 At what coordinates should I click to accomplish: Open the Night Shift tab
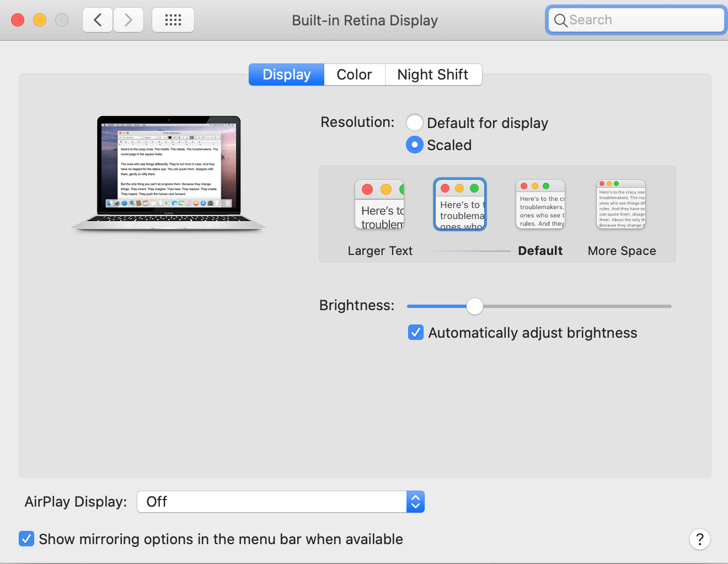(433, 75)
